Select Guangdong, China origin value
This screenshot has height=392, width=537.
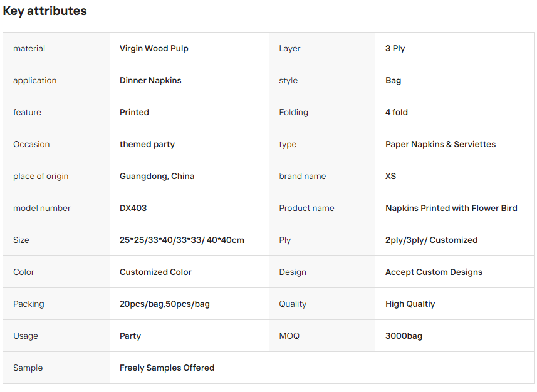(x=157, y=177)
